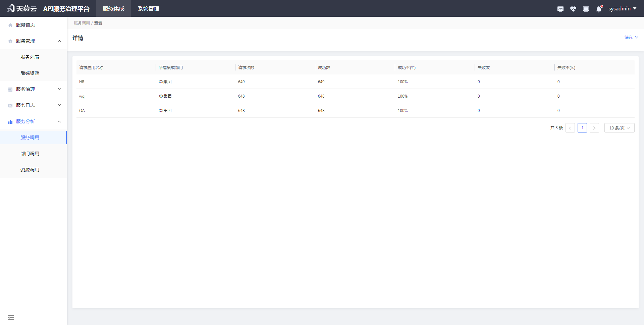Screen dimensions: 644x325
Task: Open the 10 条/页 page size dropdown
Action: pyautogui.click(x=619, y=128)
